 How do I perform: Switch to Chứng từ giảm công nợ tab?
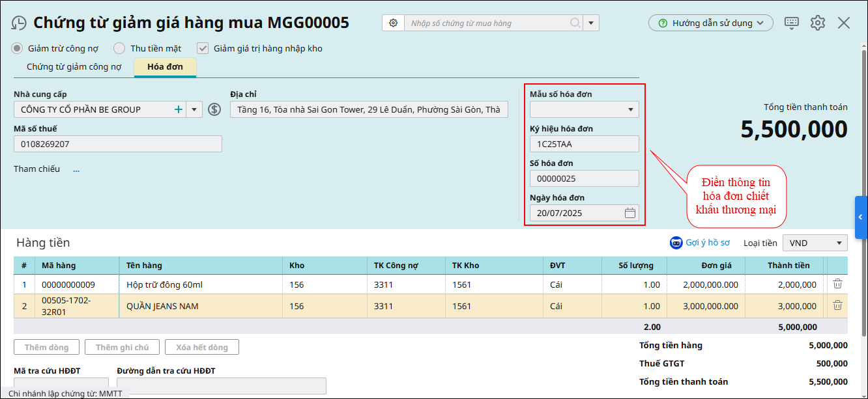[x=74, y=66]
